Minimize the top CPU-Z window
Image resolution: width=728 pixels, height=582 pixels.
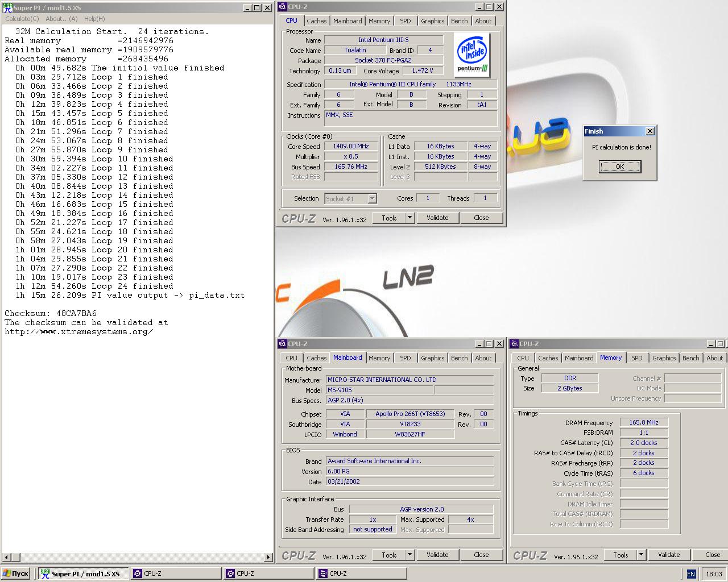479,7
